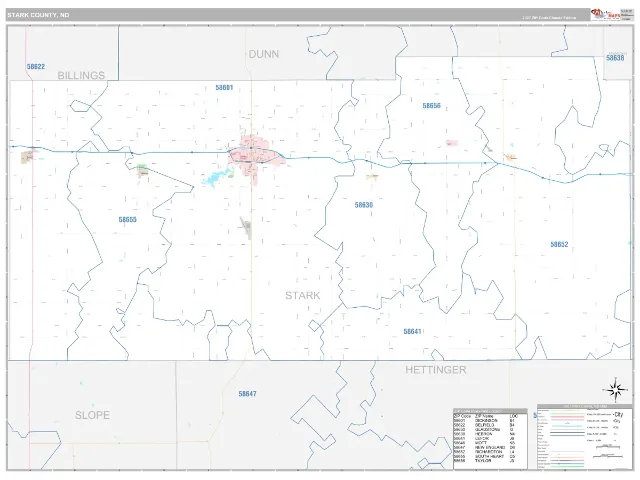Screen dimensions: 640x480
Task: Click the map publisher logo in header
Action: (x=605, y=15)
